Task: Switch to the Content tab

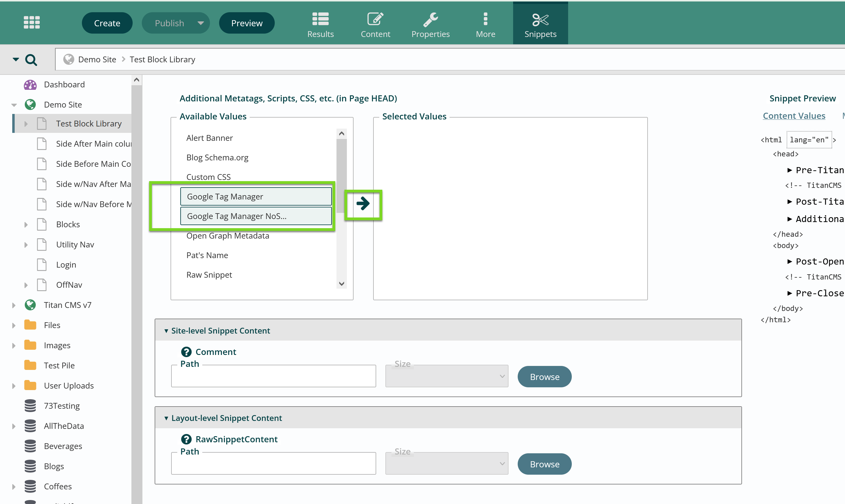Action: point(375,24)
